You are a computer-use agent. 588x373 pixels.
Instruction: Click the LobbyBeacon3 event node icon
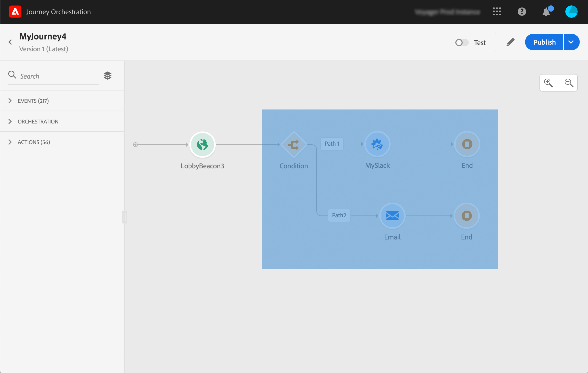(202, 144)
